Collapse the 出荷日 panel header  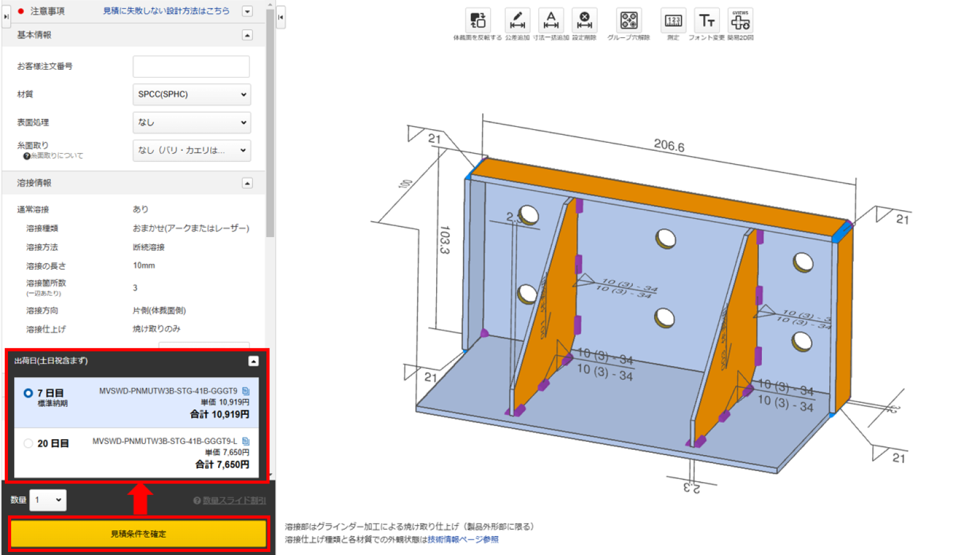coord(253,361)
